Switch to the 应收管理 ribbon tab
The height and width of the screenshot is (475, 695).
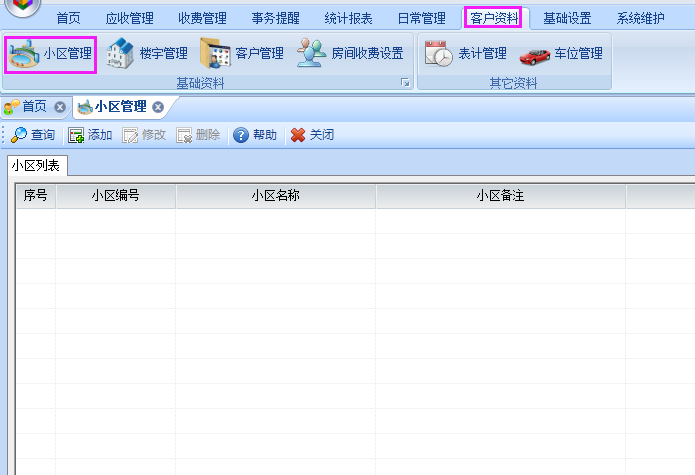[x=129, y=18]
